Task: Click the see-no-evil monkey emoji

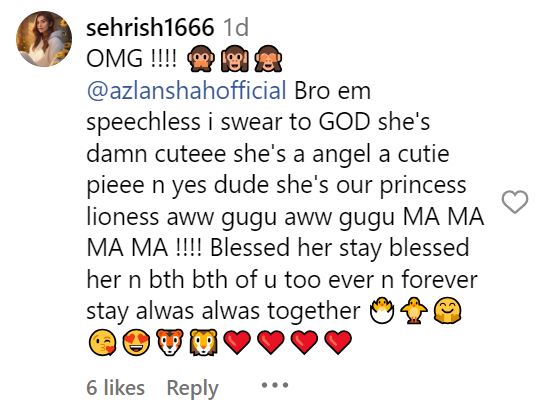Action: coord(268,58)
